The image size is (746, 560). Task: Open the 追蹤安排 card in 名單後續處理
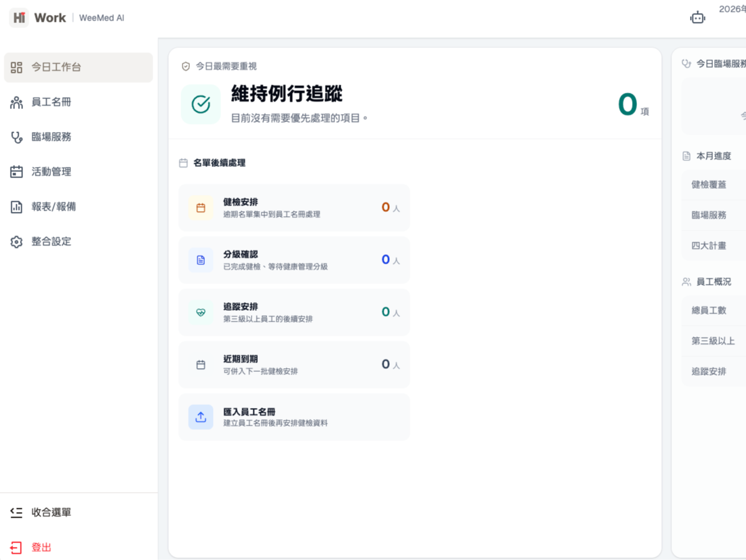click(x=294, y=313)
